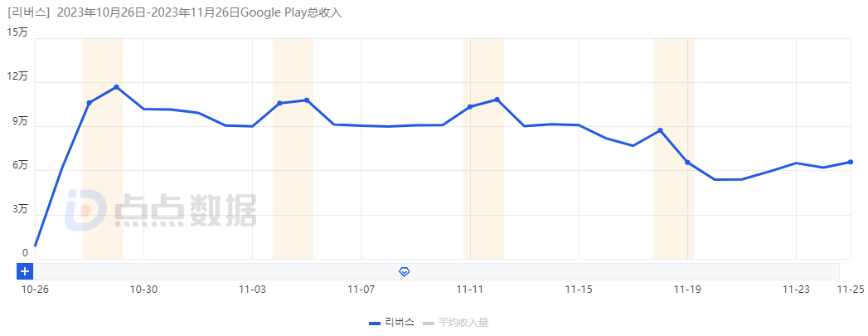The width and height of the screenshot is (868, 336).
Task: Select the final data point on 11-25
Action: [851, 162]
